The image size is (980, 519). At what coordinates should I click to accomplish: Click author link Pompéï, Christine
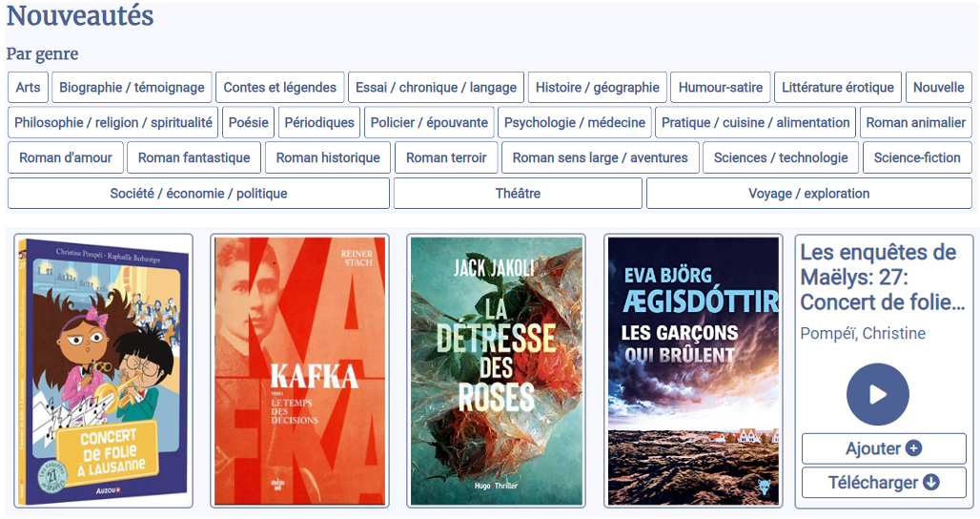coord(863,333)
